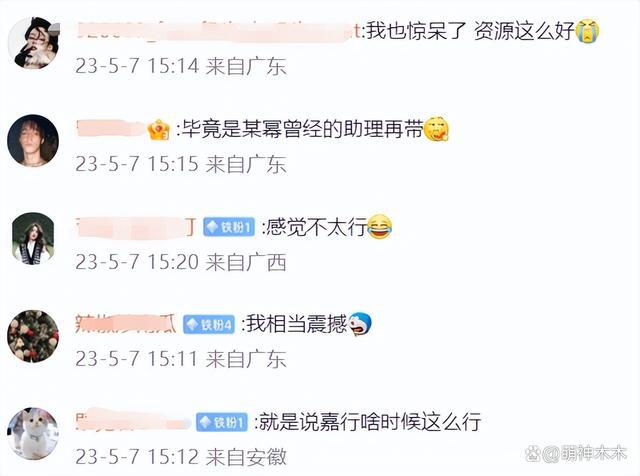Click timestamp 23-5-7 15:20 来自广西
The width and height of the screenshot is (640, 476).
pos(181,262)
